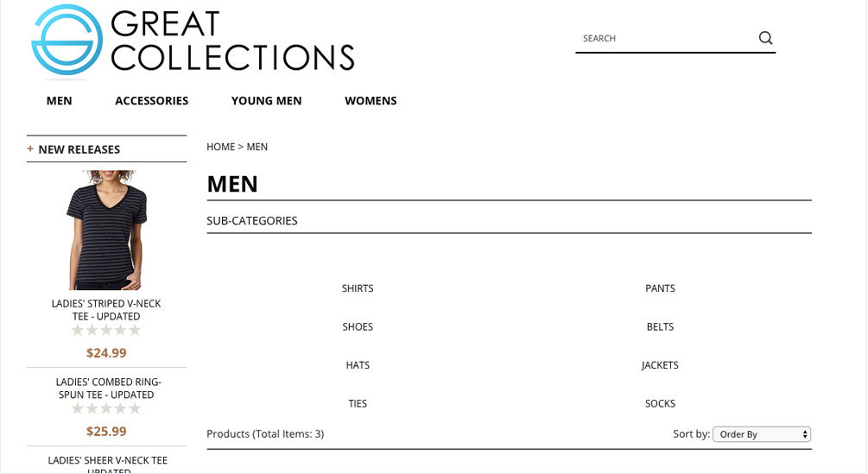This screenshot has width=868, height=474.
Task: Select the Hats sub-category
Action: 358,365
